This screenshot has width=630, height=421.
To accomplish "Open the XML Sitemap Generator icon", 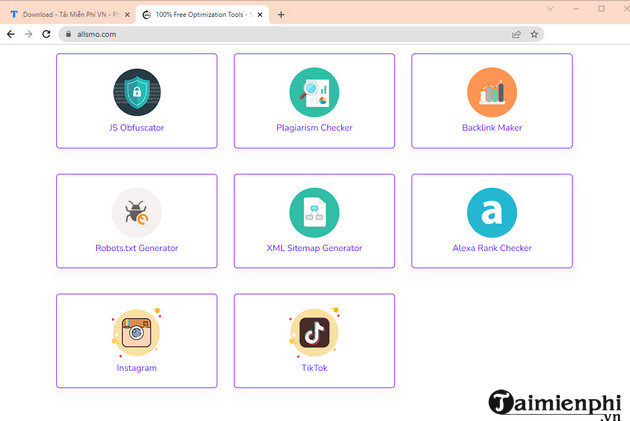I will tap(314, 212).
